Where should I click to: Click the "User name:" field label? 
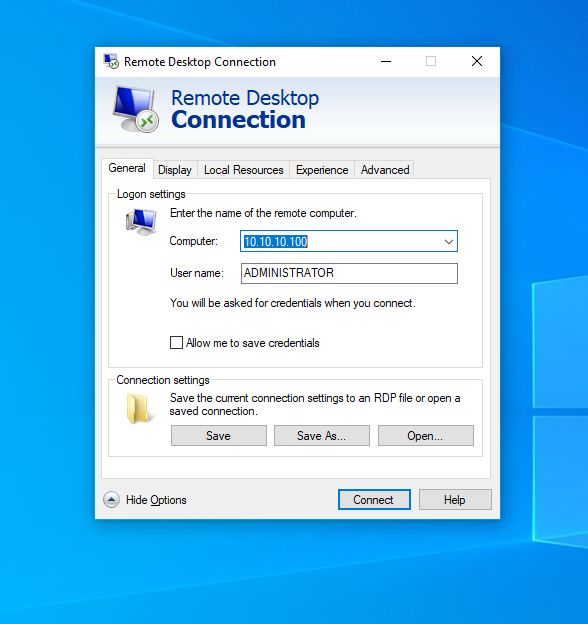coord(197,273)
